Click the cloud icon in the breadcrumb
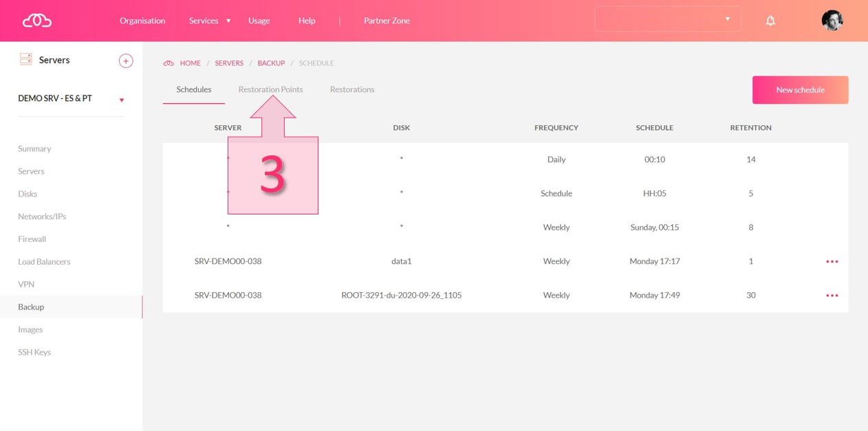The image size is (868, 431). tap(169, 63)
